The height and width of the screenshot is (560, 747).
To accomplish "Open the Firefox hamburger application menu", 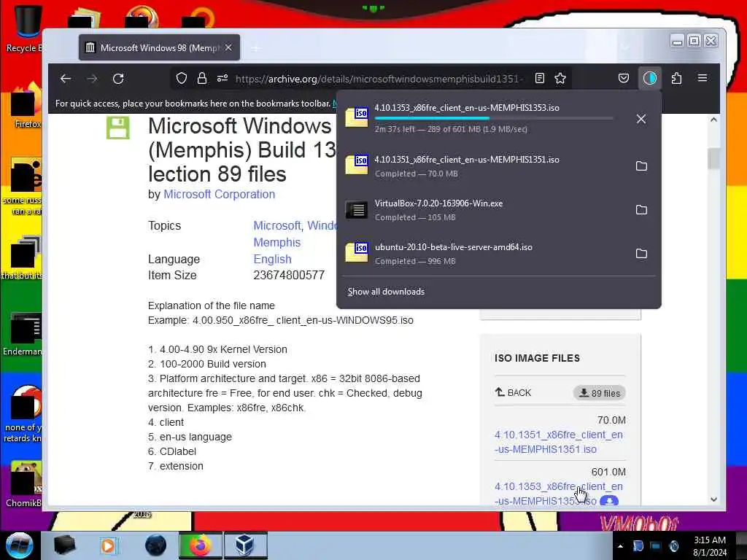I will (703, 79).
